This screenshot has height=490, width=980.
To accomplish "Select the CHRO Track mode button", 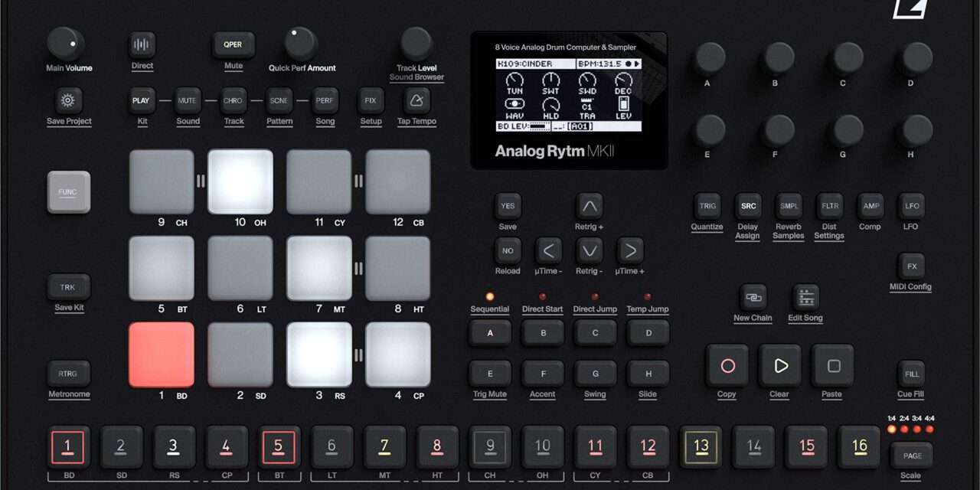I will 234,100.
